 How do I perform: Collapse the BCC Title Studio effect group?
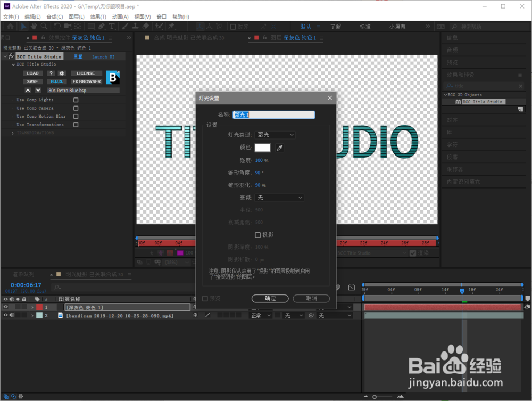pos(5,56)
